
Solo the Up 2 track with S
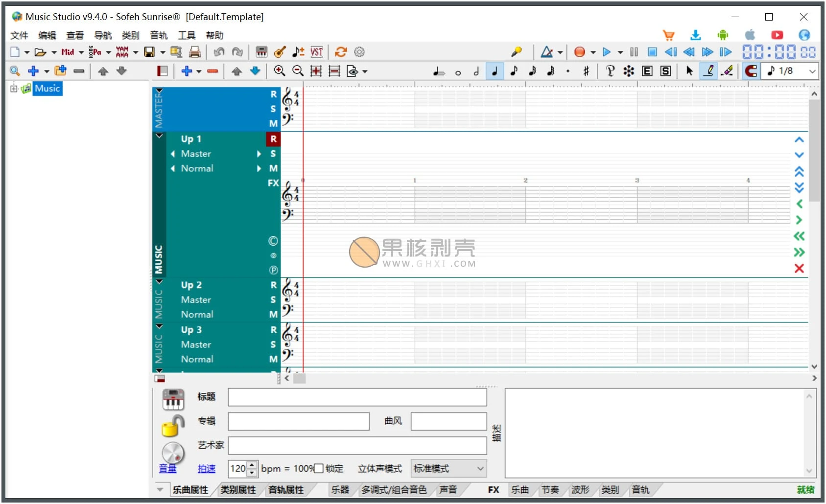[x=273, y=299]
